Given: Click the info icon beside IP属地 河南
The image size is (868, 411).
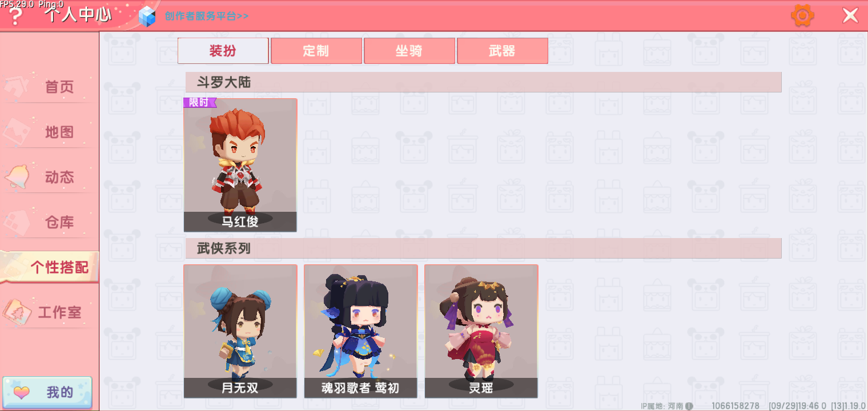Looking at the screenshot, I should point(689,406).
